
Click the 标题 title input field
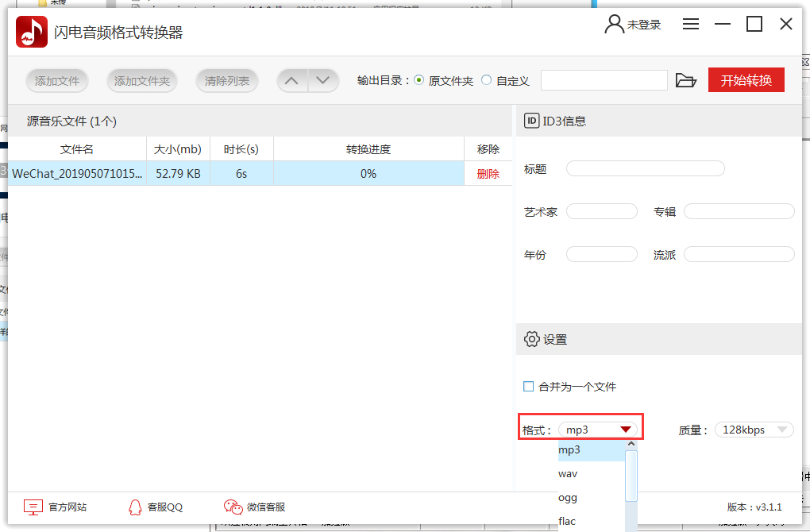(645, 168)
